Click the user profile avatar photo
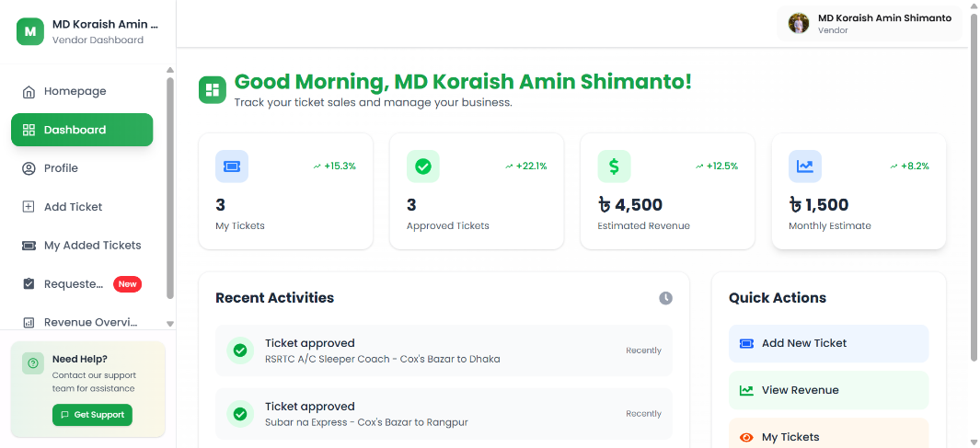This screenshot has width=980, height=448. [799, 23]
